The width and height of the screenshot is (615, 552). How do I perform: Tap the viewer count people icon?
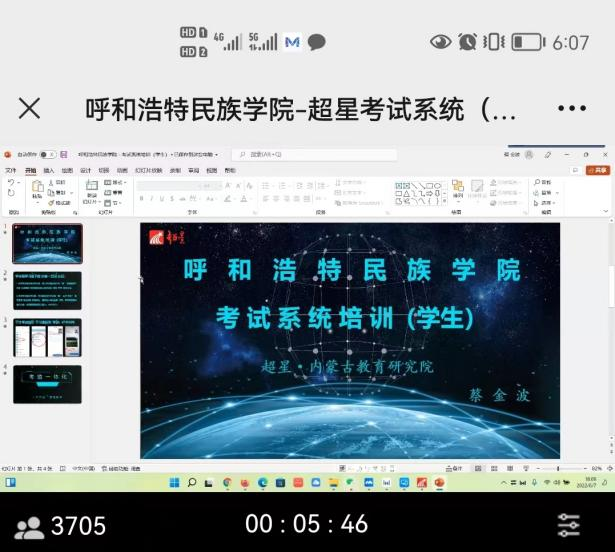[x=29, y=525]
